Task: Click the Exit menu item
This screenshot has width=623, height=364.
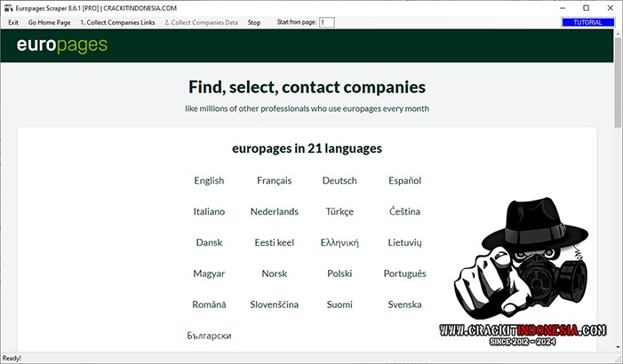Action: 13,22
